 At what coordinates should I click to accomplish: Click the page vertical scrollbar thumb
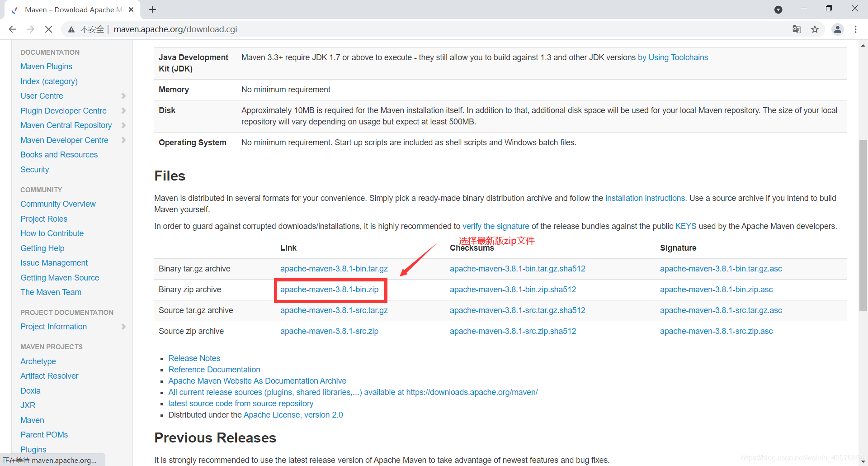[x=863, y=226]
